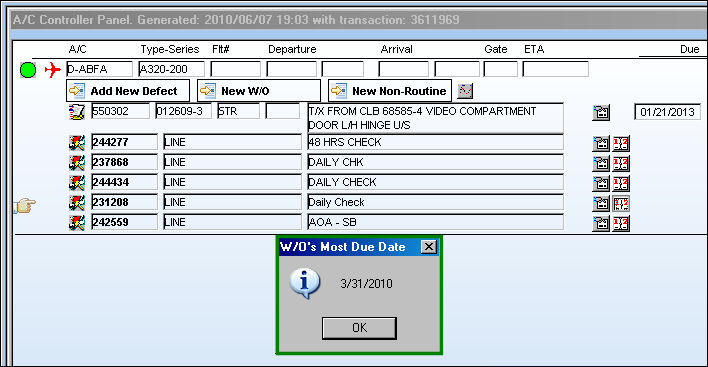Viewport: 708px width, 367px height.
Task: Click the VIDEO COMPARTMENT defect description
Action: click(x=435, y=118)
